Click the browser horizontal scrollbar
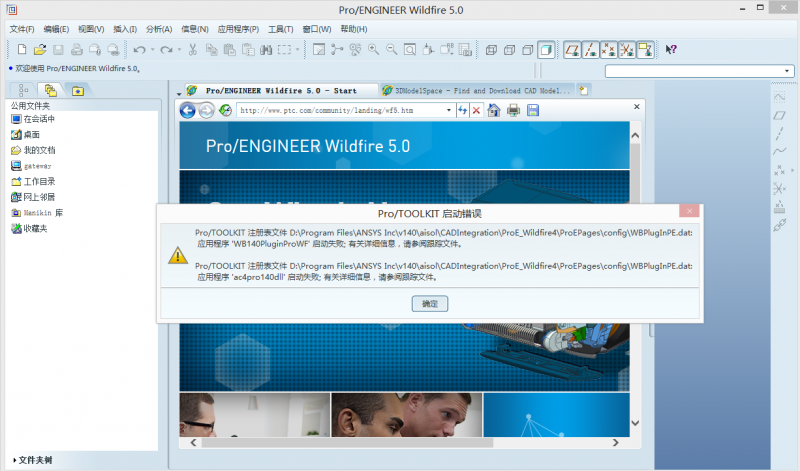 [347, 442]
